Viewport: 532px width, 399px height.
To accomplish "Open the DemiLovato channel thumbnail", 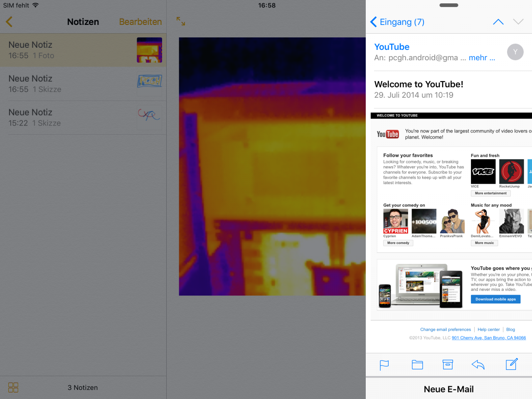I will tap(483, 221).
